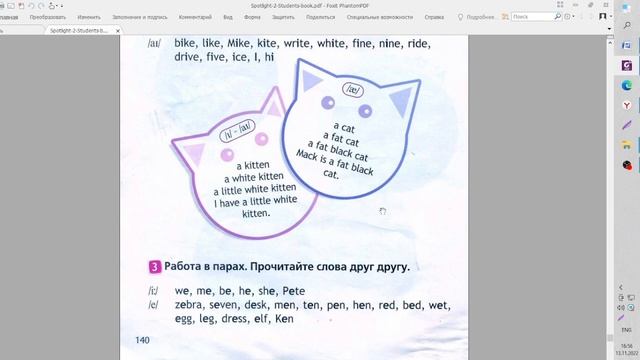Click the phrase 'a fat black cat'
Viewport: 640px width, 360px height.
tap(338, 151)
